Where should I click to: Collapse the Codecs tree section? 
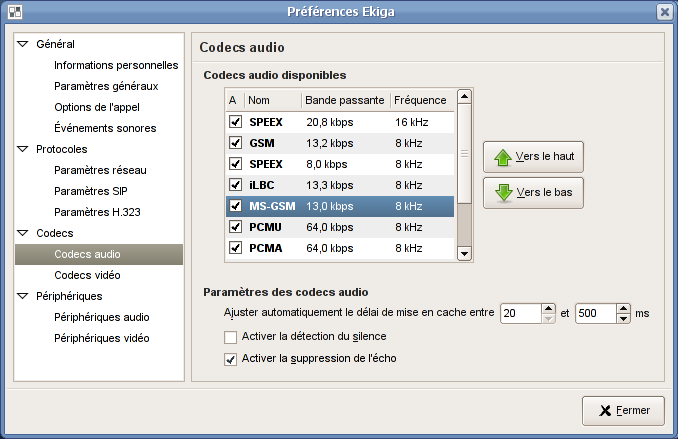(23, 233)
